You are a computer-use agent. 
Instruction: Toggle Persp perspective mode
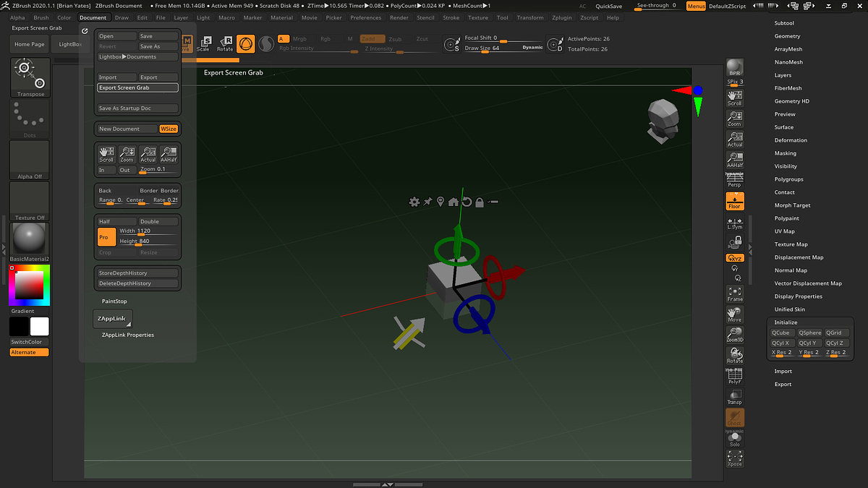735,181
